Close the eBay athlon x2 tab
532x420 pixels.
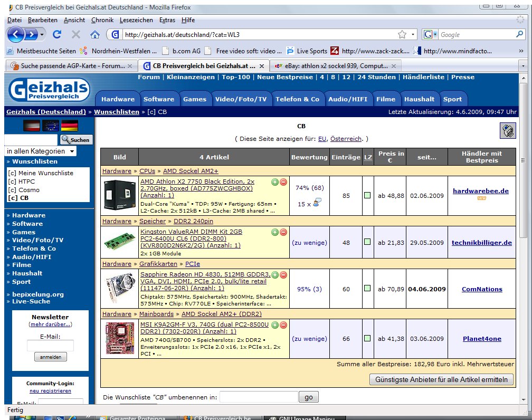[394, 66]
